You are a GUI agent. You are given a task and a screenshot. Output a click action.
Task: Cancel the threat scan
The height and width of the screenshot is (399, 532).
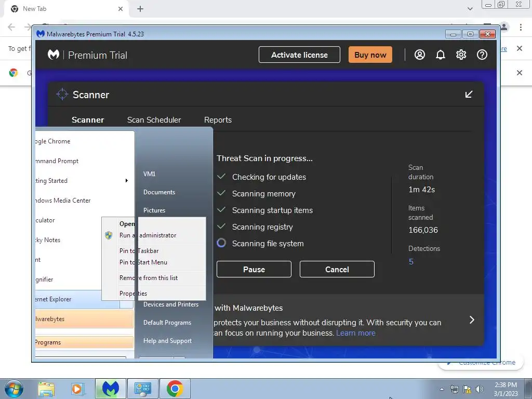click(337, 270)
